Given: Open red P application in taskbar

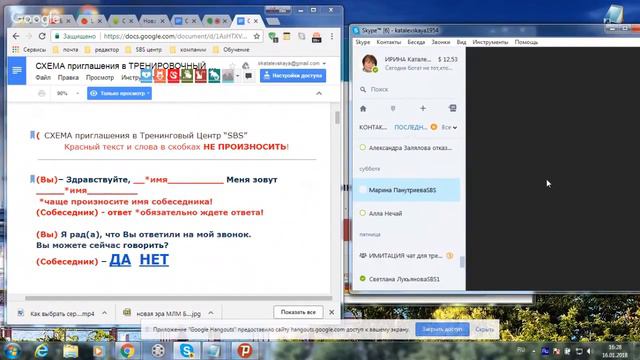Looking at the screenshot, I should [x=244, y=351].
